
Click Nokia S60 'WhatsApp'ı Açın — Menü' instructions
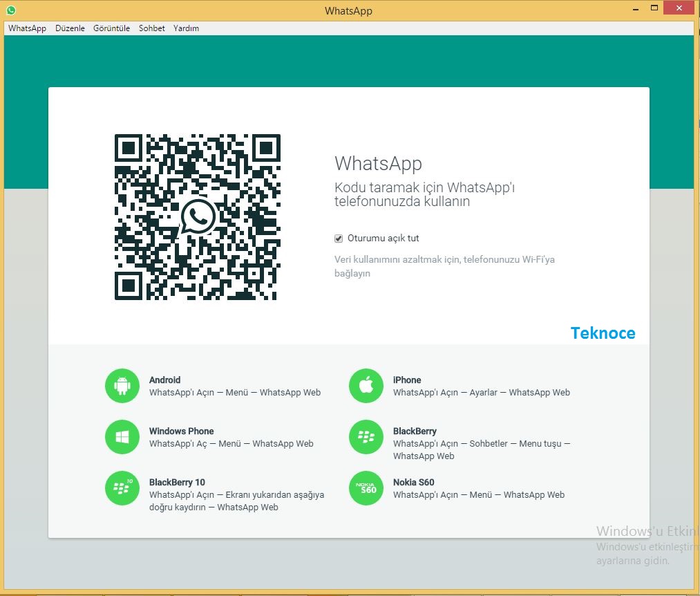479,495
